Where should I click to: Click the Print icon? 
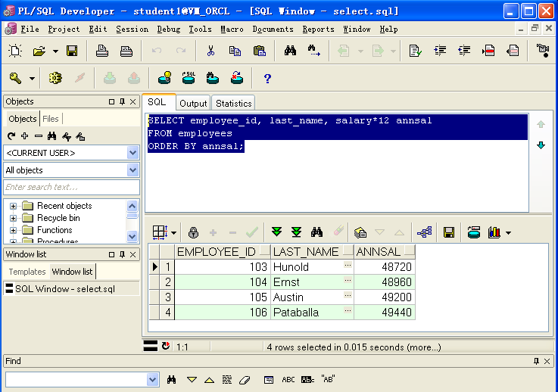coord(102,51)
